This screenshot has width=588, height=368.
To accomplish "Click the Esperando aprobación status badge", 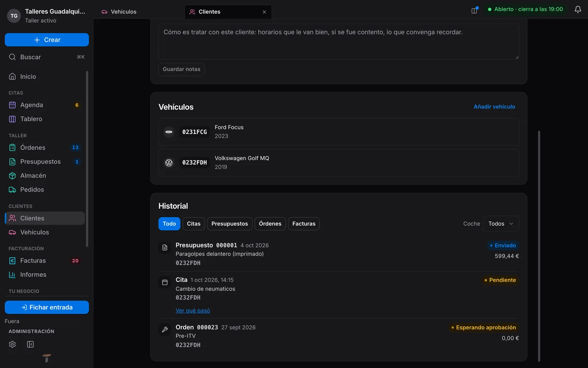I will click(x=484, y=328).
